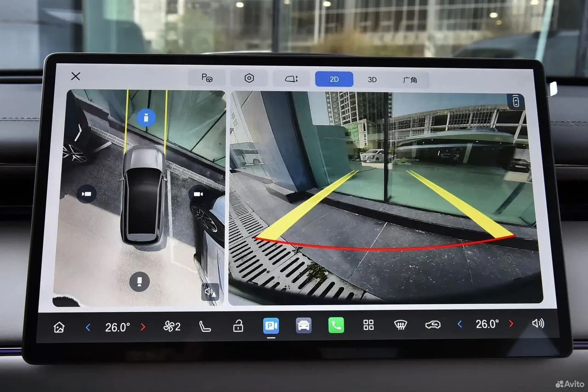This screenshot has height=392, width=588.
Task: Open the vehicle settings app
Action: 304,325
